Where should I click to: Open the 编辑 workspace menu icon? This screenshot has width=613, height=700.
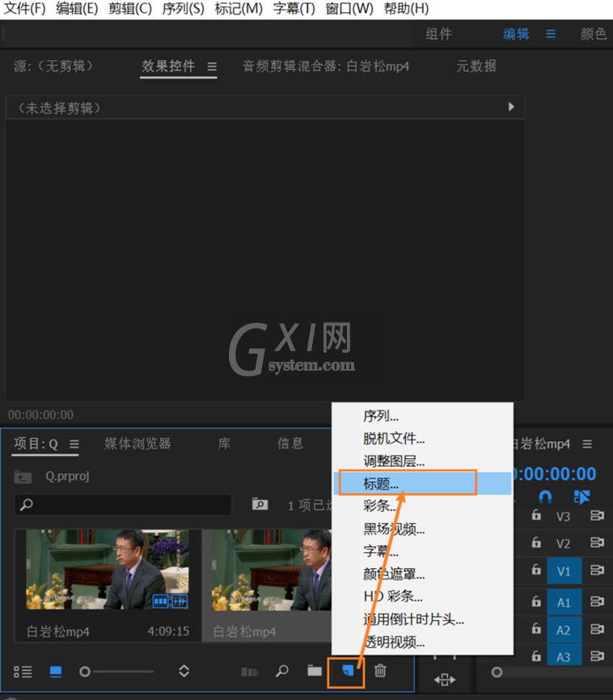click(551, 34)
